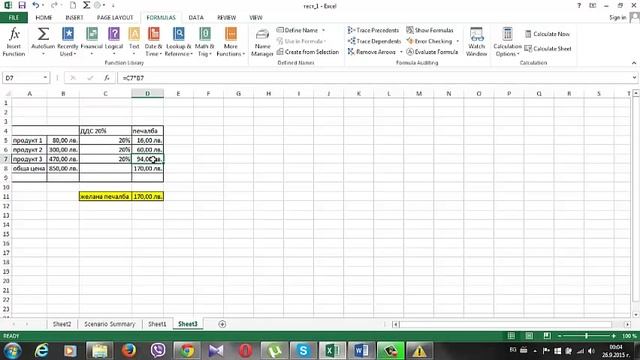
Task: Click the fx button beside formula bar
Action: pyautogui.click(x=107, y=78)
